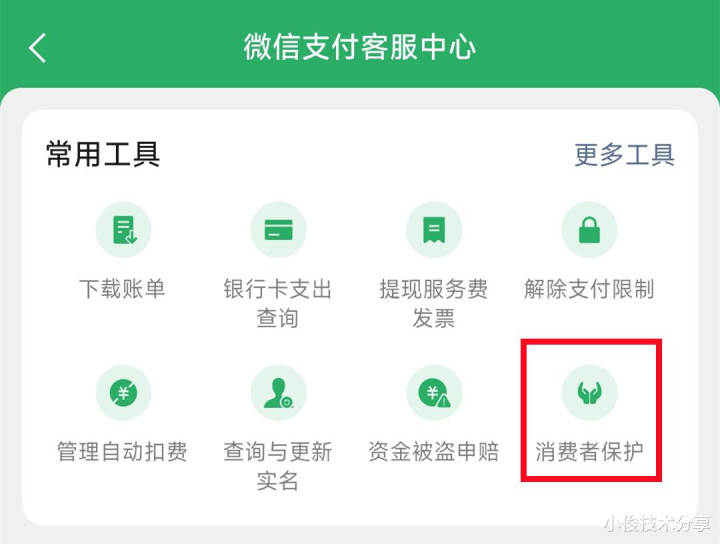Open the 资金被盗申赔 warning icon
This screenshot has width=720, height=544.
[x=434, y=393]
